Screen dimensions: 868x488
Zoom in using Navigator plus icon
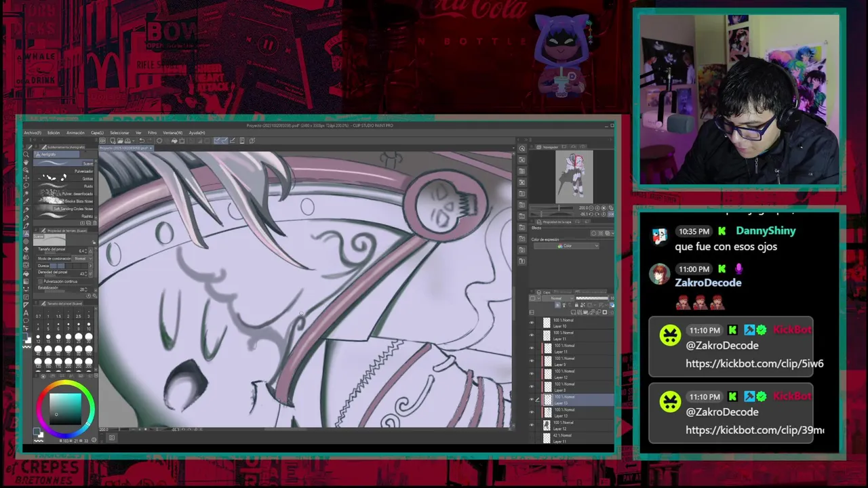coord(597,208)
